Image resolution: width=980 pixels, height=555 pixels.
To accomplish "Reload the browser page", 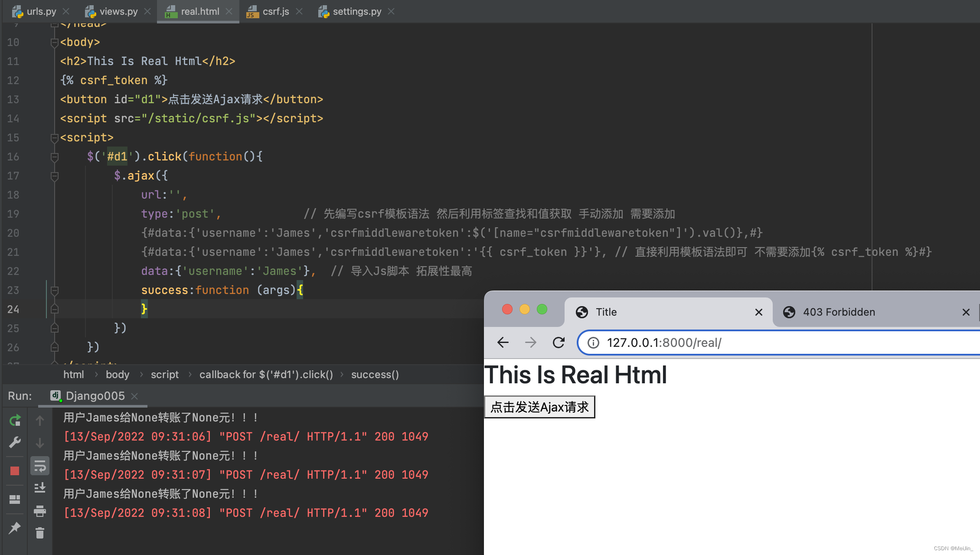I will [x=559, y=343].
